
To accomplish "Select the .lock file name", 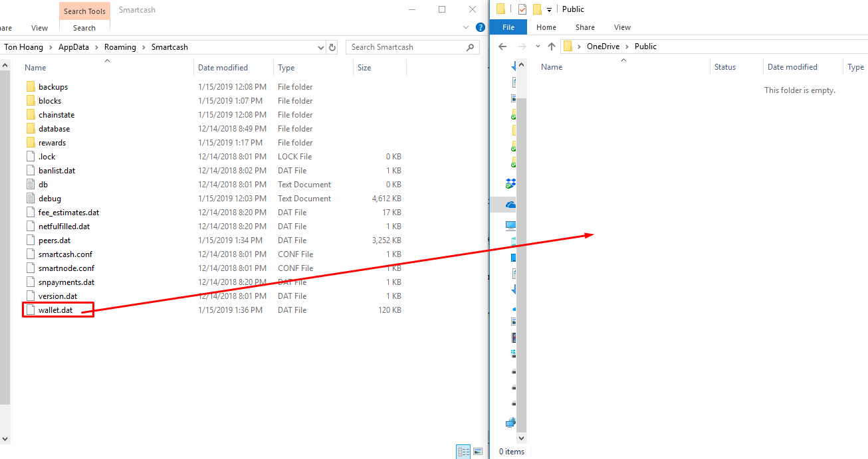I will (x=47, y=157).
